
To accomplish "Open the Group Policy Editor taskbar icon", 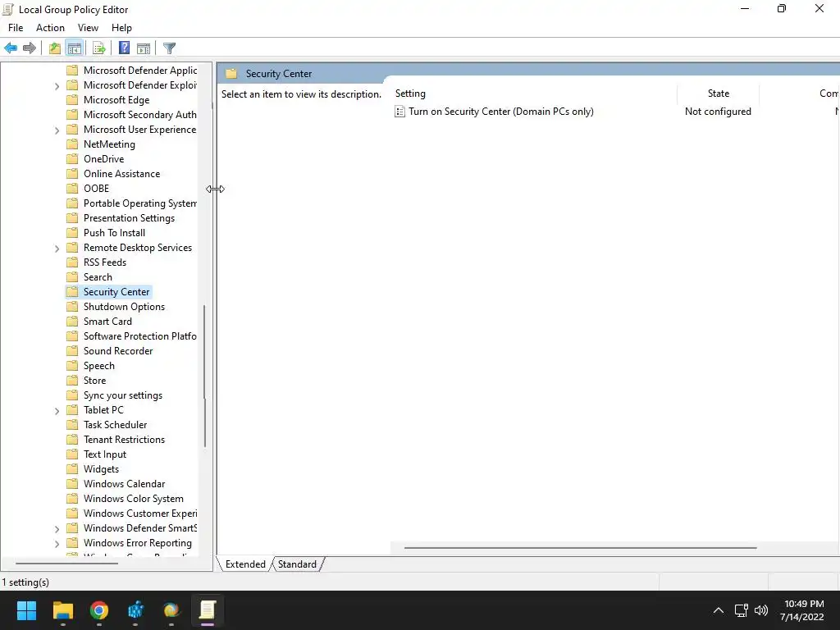I will tap(208, 610).
